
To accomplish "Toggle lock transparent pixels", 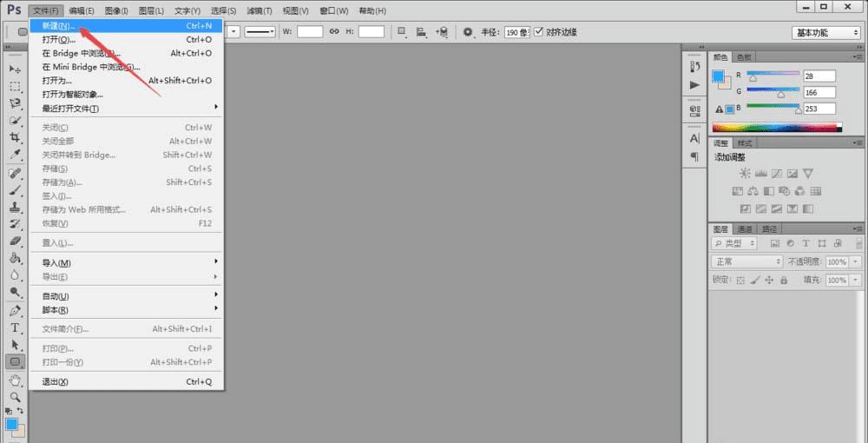I will [x=740, y=281].
